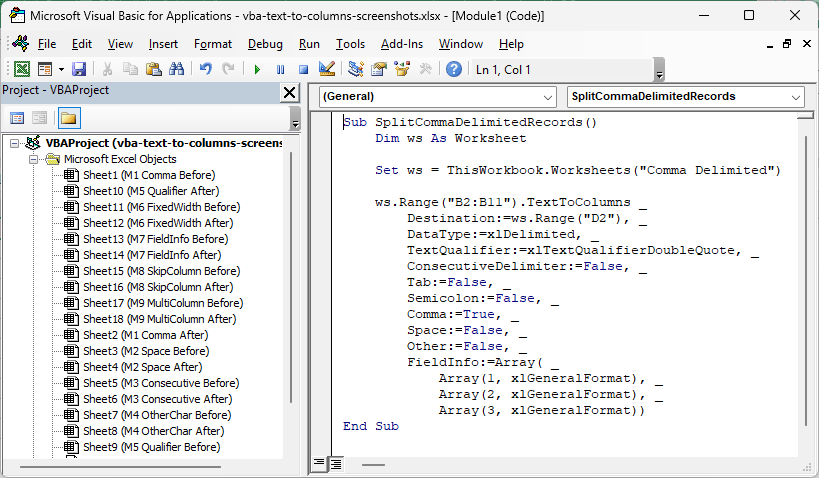
Task: Select Sheet1 (M1 Comma Before)
Action: [x=149, y=175]
